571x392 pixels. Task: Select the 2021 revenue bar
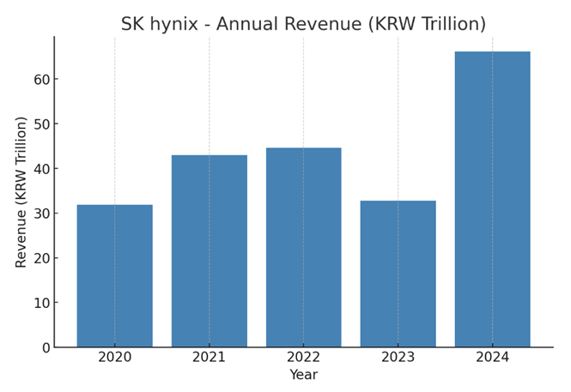coord(210,251)
